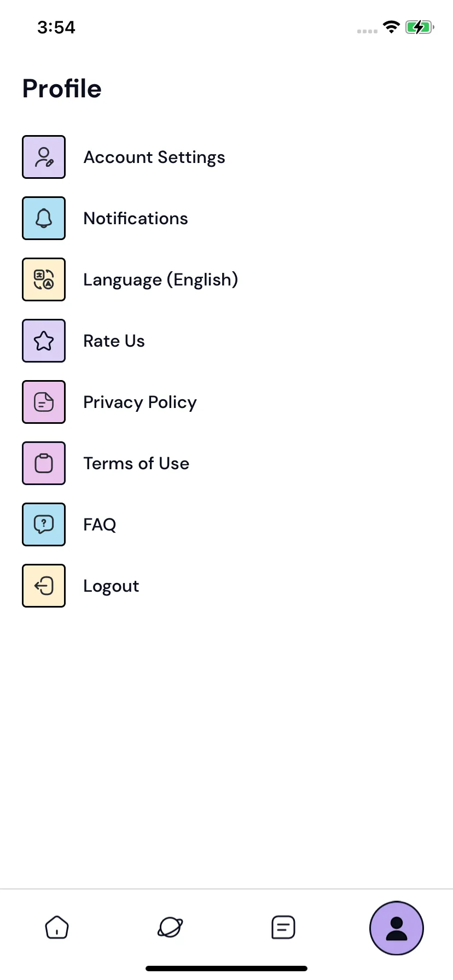The height and width of the screenshot is (980, 453).
Task: Log out via Logout label
Action: pos(111,586)
